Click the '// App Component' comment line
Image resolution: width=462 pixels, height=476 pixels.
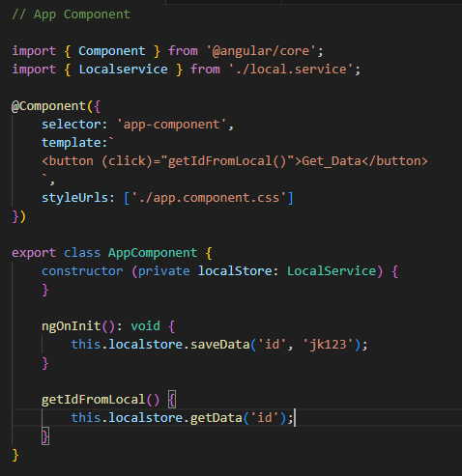[71, 14]
